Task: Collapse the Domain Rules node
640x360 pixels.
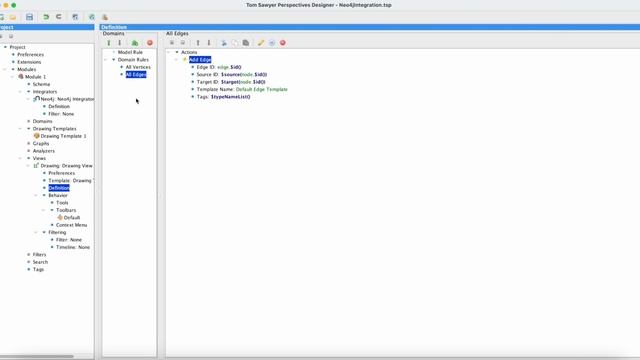Action: [x=106, y=60]
